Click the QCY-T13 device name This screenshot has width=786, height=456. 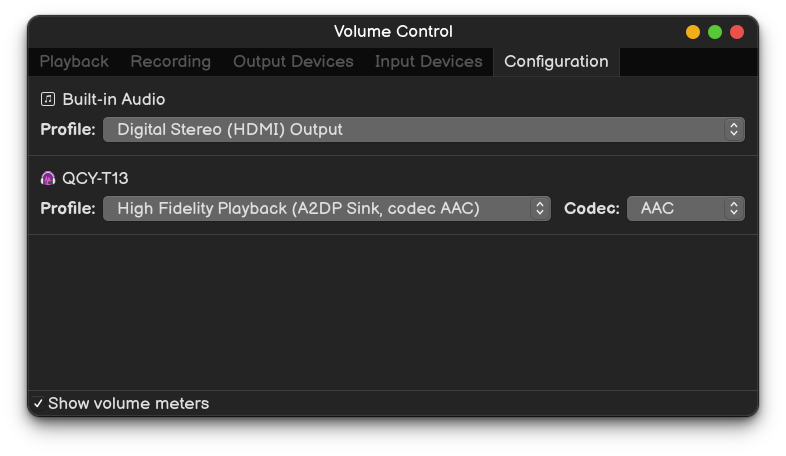tap(95, 178)
